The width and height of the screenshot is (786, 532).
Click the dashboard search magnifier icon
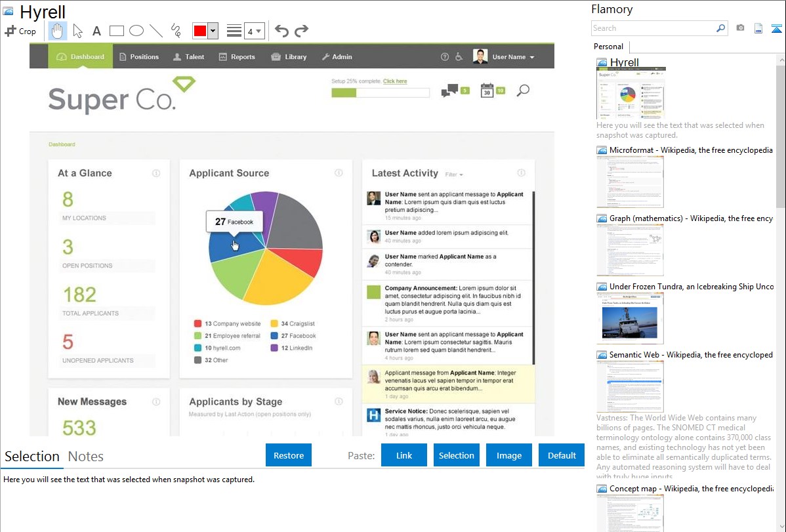pyautogui.click(x=523, y=91)
